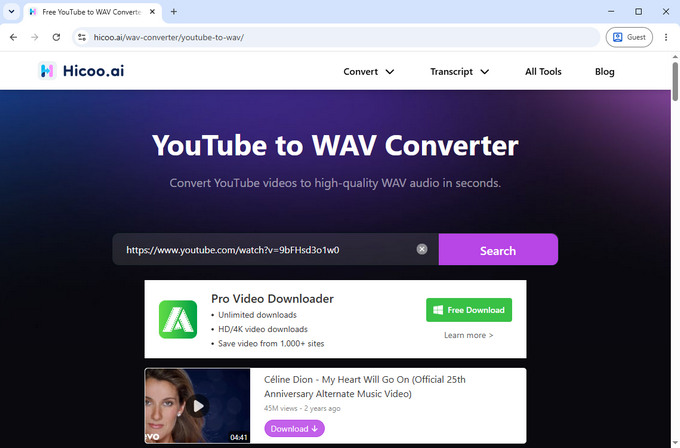
Task: Click the Pro Video Downloader app icon
Action: [178, 320]
